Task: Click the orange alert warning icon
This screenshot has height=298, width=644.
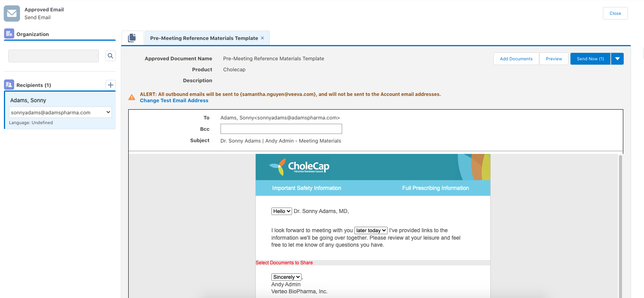Action: pos(132,97)
